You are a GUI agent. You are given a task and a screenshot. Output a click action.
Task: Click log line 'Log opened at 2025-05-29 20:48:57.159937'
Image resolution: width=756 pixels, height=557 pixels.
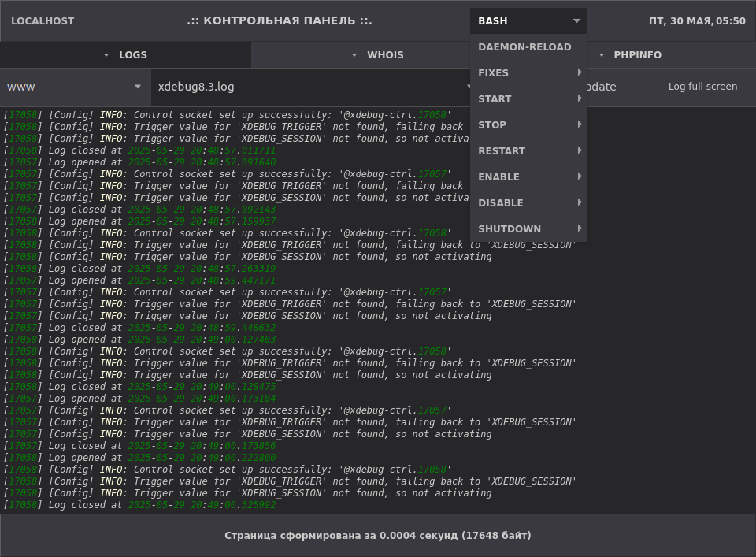(x=140, y=221)
